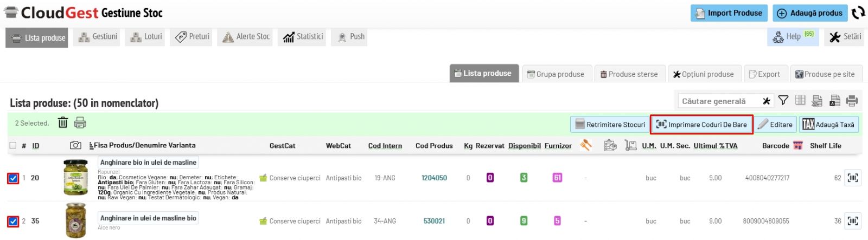Click the grid columns layout icon
The image size is (868, 240).
[x=800, y=100]
